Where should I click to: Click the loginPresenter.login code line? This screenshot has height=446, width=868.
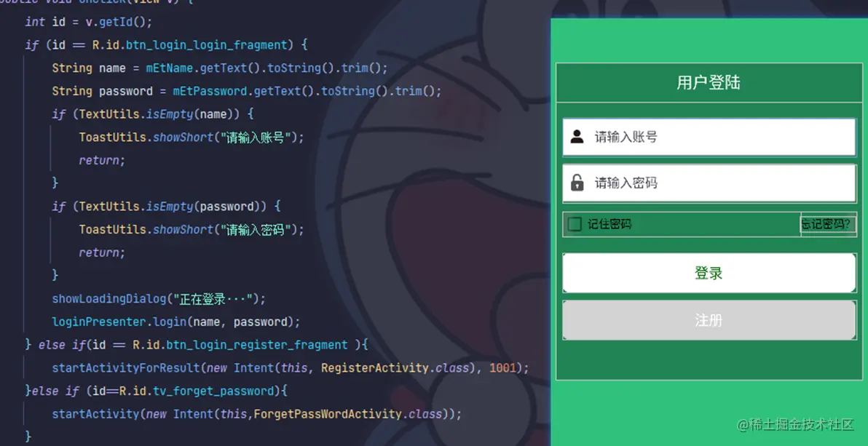tap(176, 322)
